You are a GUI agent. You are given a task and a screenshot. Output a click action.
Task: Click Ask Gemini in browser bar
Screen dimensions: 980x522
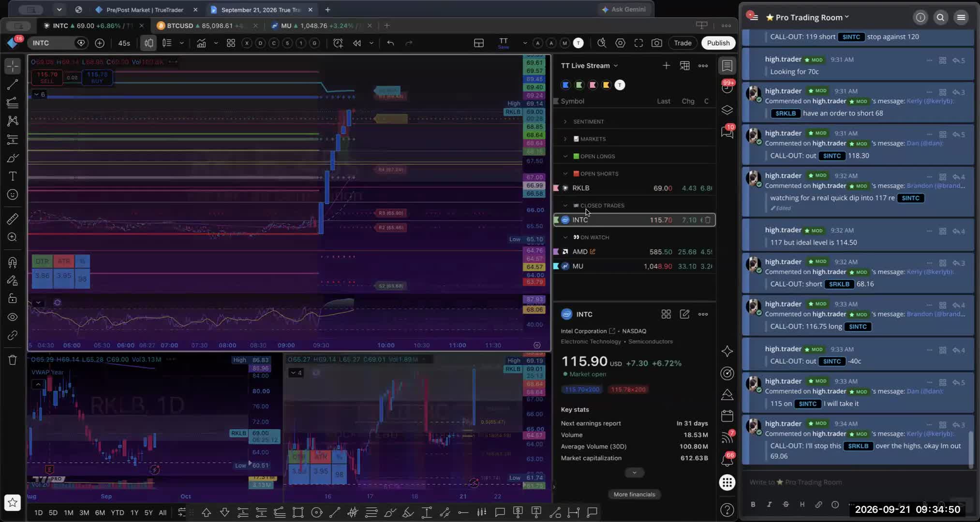(x=624, y=9)
